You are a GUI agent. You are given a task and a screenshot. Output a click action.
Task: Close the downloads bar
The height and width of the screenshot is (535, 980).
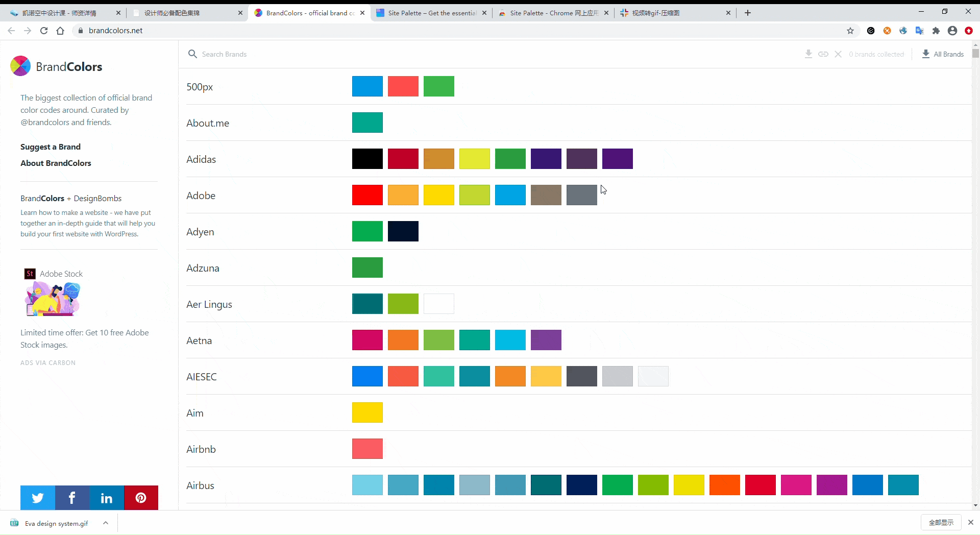click(971, 522)
